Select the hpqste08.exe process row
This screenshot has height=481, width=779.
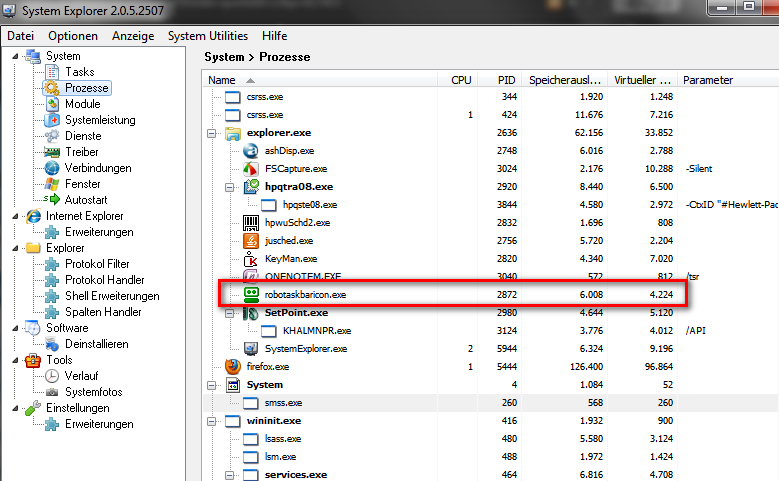(491, 205)
